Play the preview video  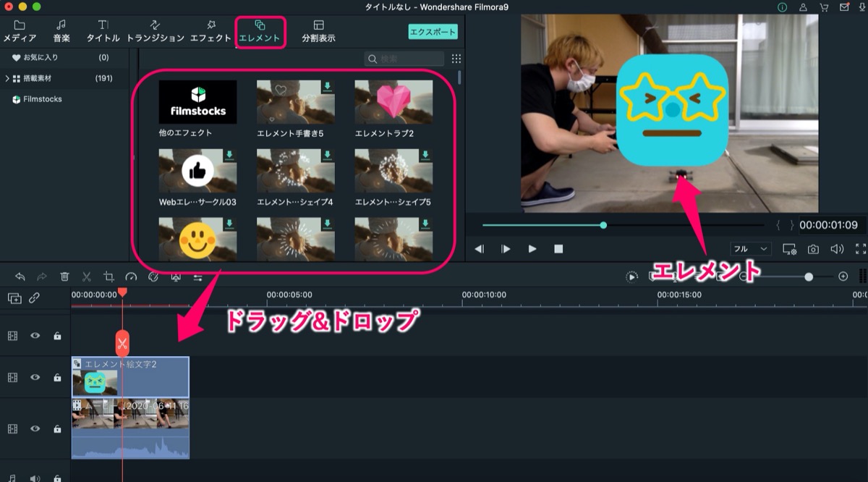pyautogui.click(x=532, y=249)
